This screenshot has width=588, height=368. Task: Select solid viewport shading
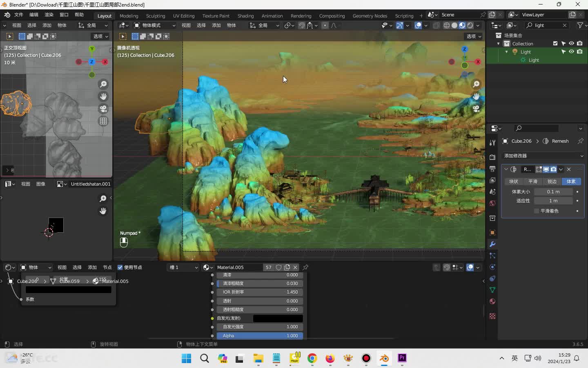point(454,25)
